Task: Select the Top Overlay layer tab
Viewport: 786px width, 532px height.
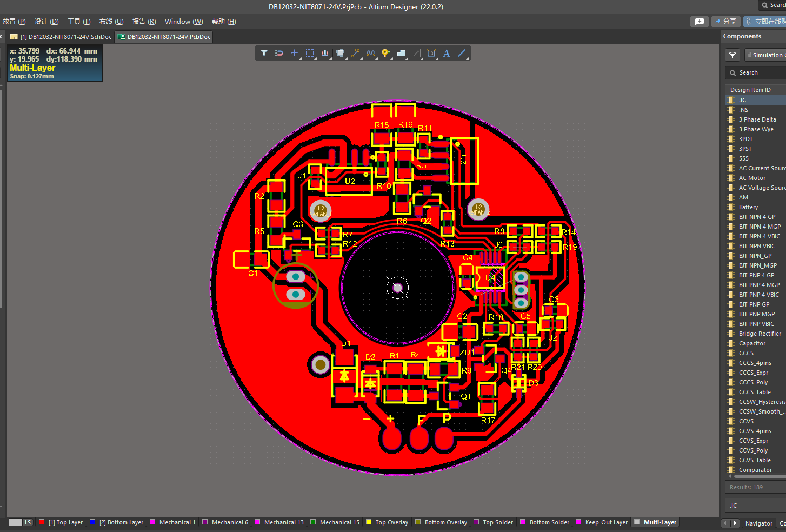Action: [x=387, y=522]
